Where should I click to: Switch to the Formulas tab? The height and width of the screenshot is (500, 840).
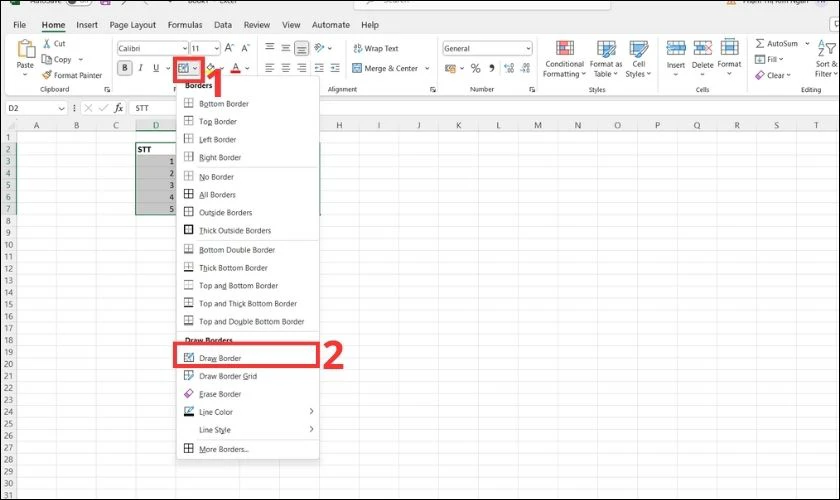tap(185, 25)
